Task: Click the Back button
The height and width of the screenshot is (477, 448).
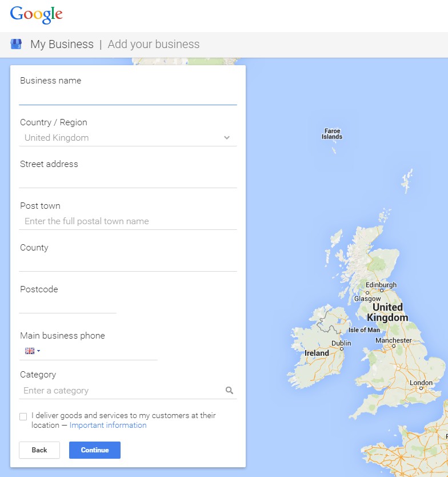Action: pyautogui.click(x=39, y=450)
